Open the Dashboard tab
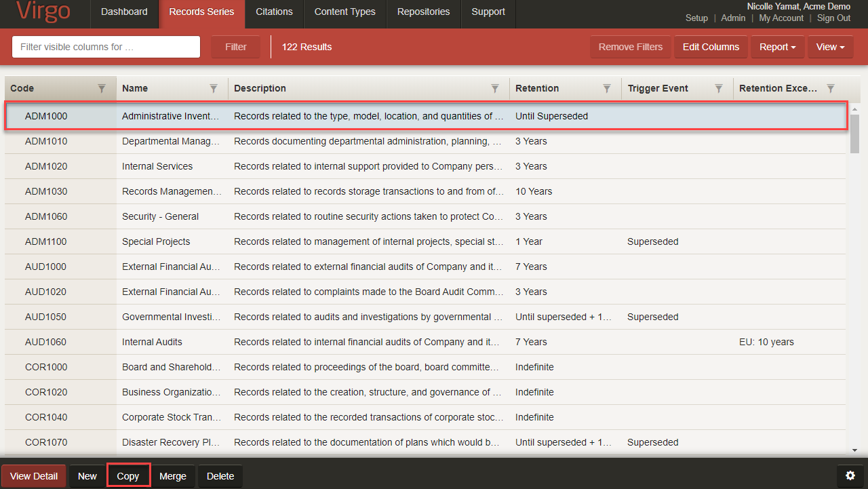 coord(124,12)
